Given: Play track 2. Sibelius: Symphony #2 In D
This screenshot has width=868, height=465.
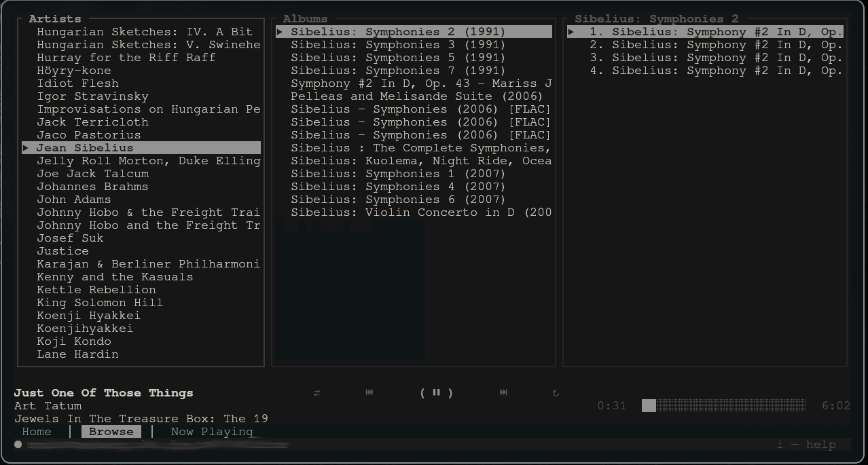Looking at the screenshot, I should [x=716, y=45].
